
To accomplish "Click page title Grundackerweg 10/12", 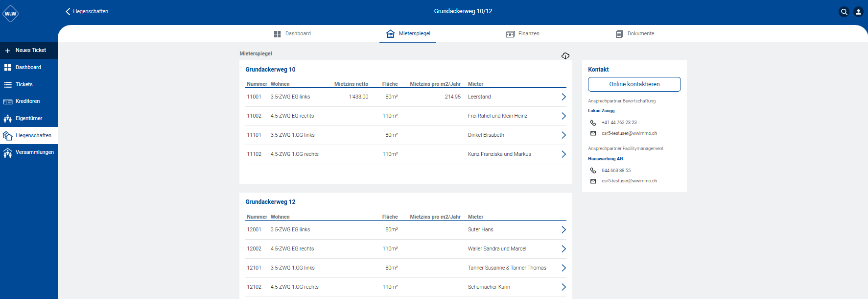I will (463, 11).
